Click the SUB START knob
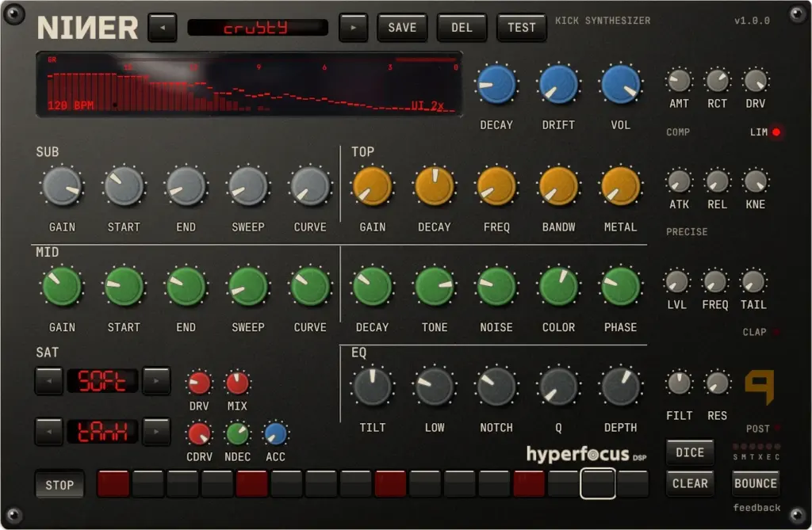Screen dimensions: 812x530 click(124, 186)
